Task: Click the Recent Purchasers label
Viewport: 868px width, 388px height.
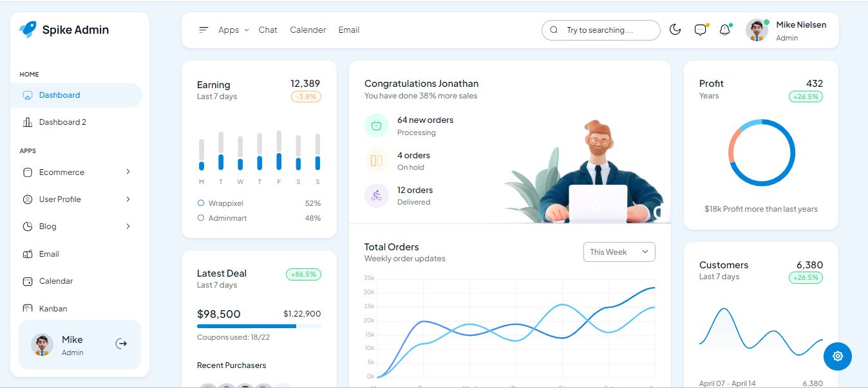Action: (231, 365)
